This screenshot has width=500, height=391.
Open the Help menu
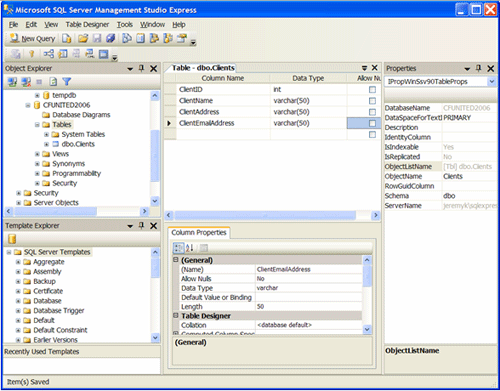pos(179,24)
